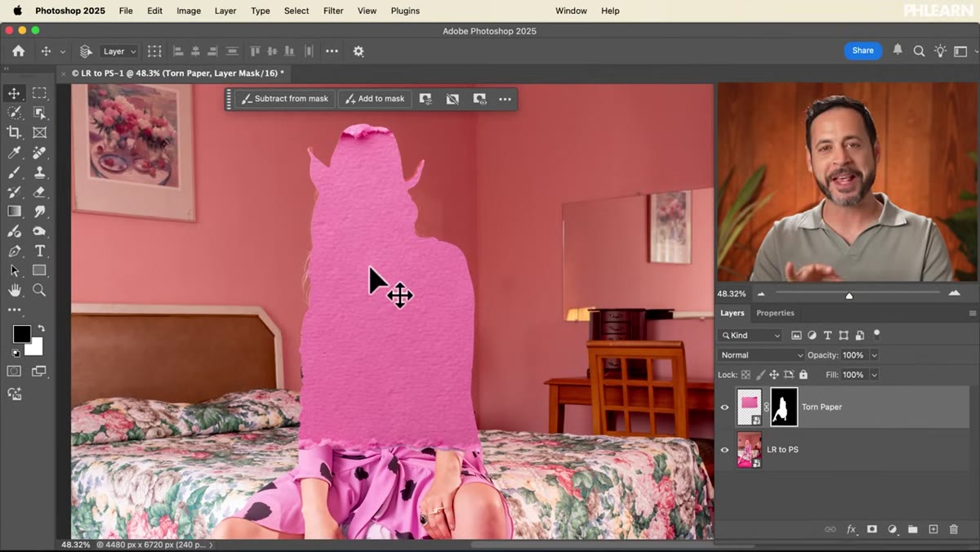Select the Hand tool
Viewport: 980px width, 552px height.
tap(14, 290)
